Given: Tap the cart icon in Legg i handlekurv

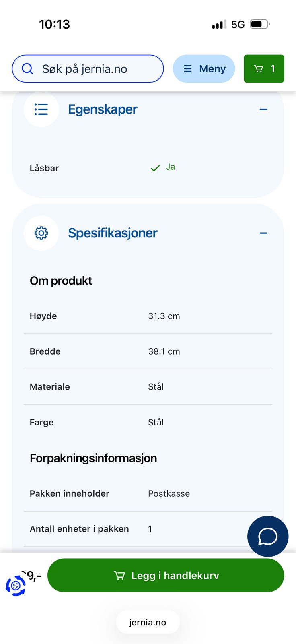Looking at the screenshot, I should click(119, 576).
